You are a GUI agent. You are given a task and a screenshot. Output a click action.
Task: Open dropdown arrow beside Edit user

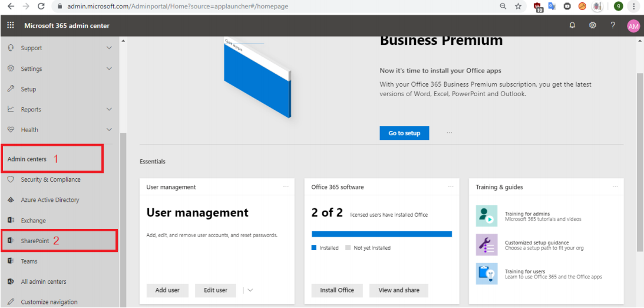coord(250,290)
